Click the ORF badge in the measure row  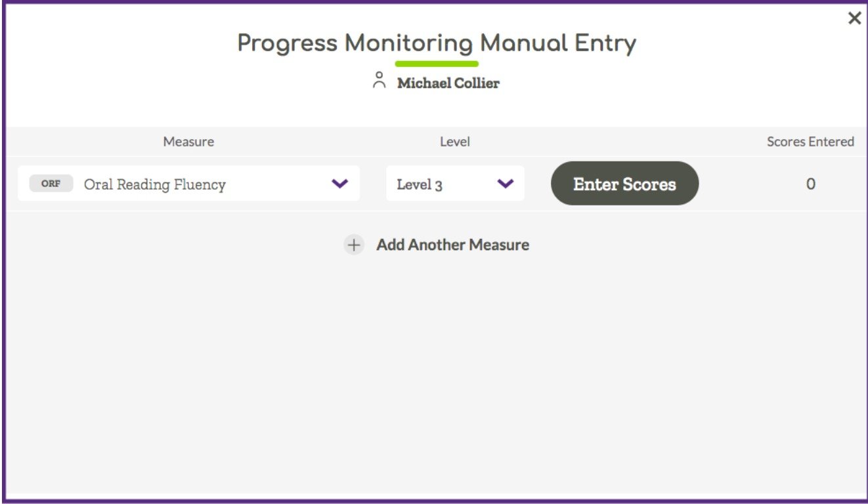click(x=49, y=184)
